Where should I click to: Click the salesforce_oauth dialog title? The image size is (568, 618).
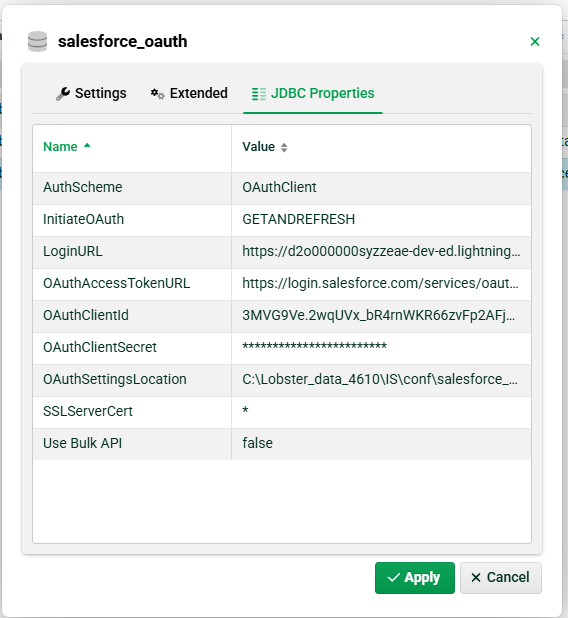pos(123,41)
